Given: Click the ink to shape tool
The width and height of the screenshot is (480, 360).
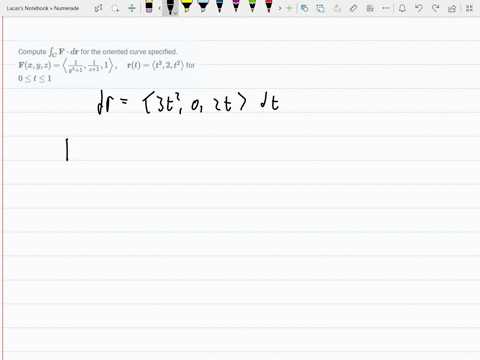Looking at the screenshot, I should (x=321, y=8).
